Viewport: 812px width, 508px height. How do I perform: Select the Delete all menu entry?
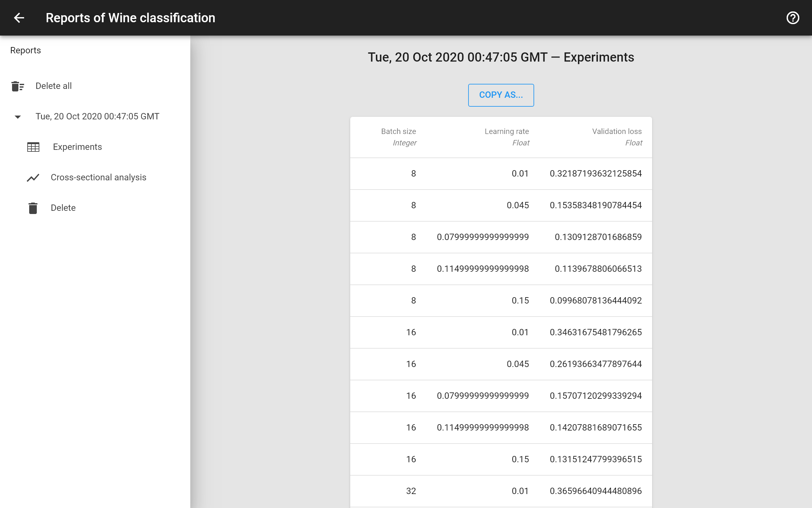tap(95, 86)
